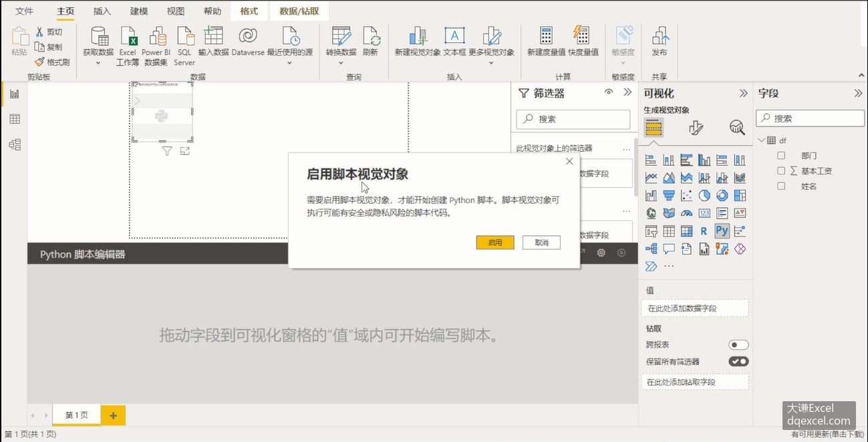Switch to the 插入 ribbon tab
This screenshot has width=868, height=442.
102,11
